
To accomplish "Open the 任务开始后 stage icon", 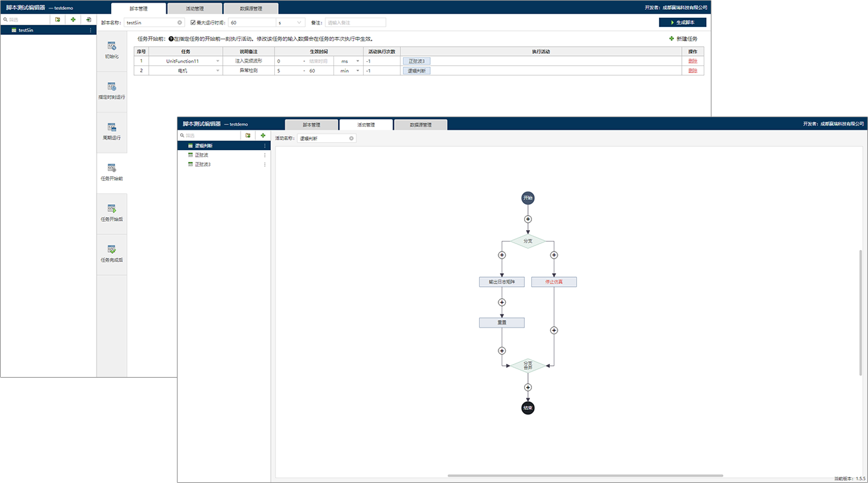I will click(x=112, y=213).
